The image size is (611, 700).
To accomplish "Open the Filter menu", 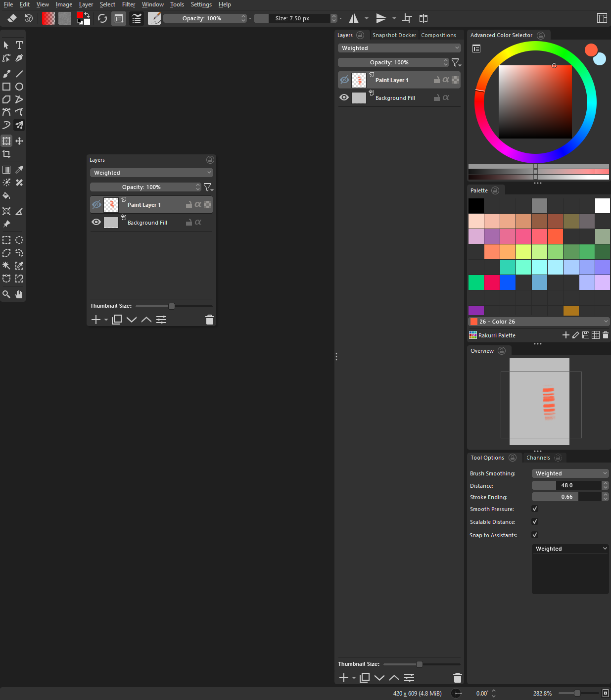I will 129,4.
